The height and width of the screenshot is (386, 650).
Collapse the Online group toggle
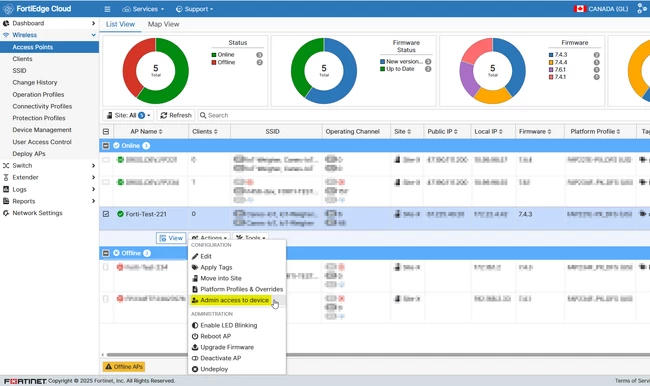tap(106, 146)
